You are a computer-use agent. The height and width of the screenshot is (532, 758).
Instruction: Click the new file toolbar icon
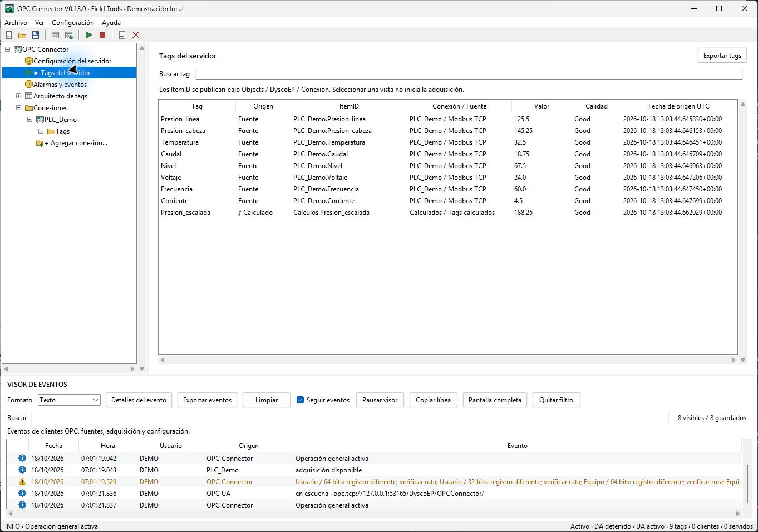pyautogui.click(x=9, y=35)
